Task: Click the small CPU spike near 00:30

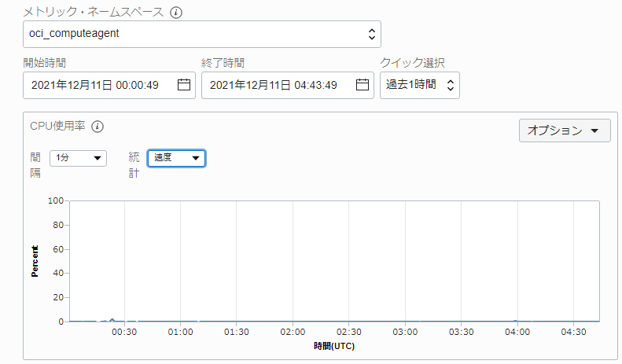Action: coord(112,320)
